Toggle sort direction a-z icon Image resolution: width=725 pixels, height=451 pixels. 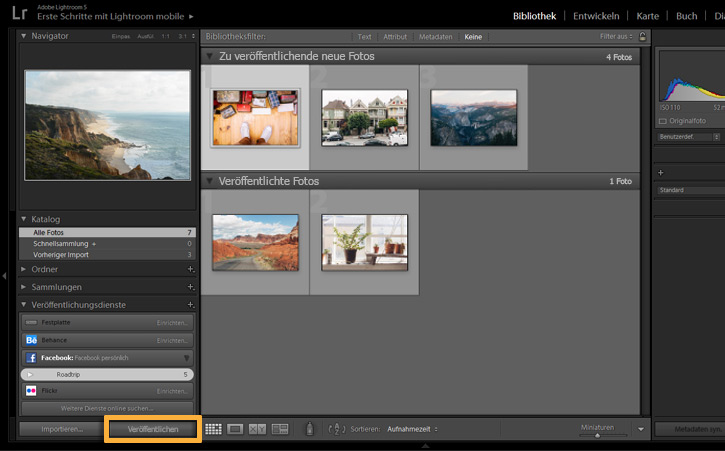pyautogui.click(x=337, y=429)
